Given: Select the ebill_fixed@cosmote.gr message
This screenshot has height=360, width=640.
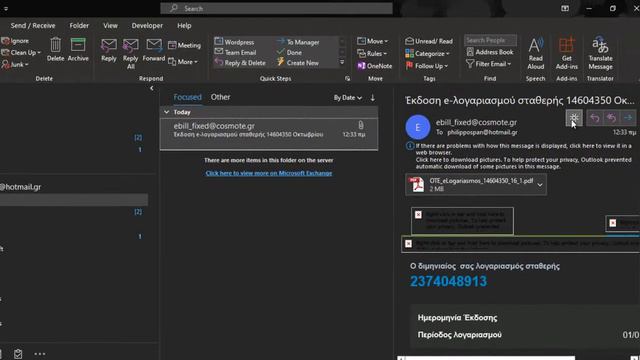Looking at the screenshot, I should [269, 134].
